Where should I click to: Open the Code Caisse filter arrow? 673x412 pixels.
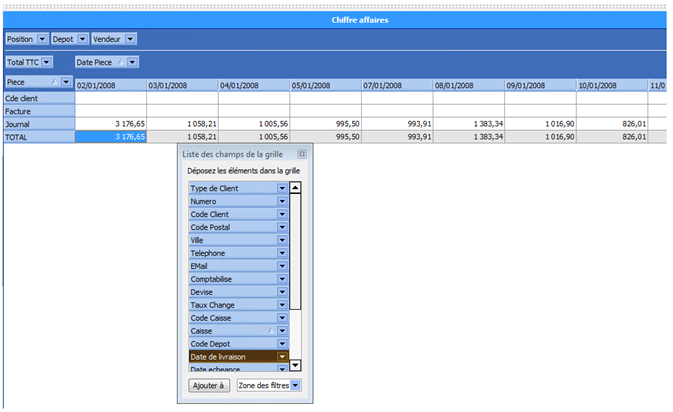click(x=282, y=318)
